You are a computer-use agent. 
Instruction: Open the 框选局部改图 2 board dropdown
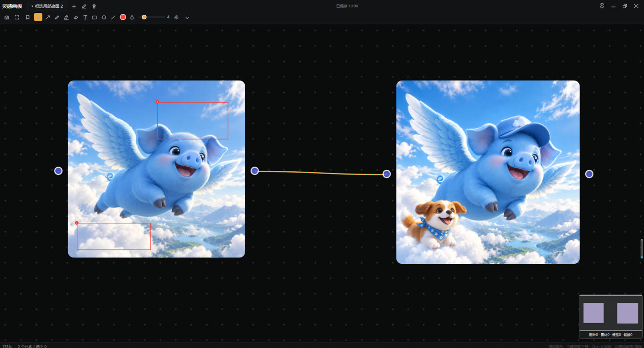click(x=47, y=6)
